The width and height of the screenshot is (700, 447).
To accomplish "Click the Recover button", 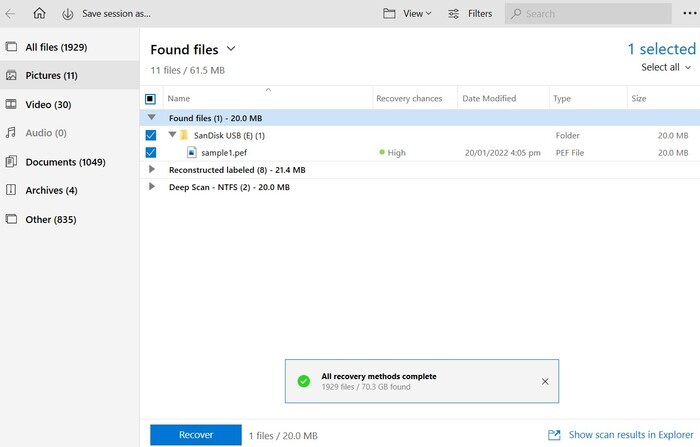I will (195, 435).
